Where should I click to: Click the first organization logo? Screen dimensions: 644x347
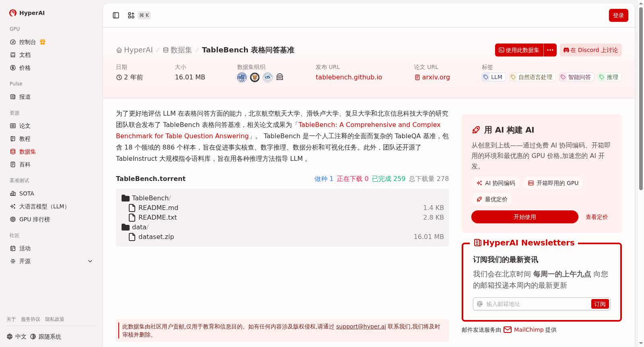(242, 77)
